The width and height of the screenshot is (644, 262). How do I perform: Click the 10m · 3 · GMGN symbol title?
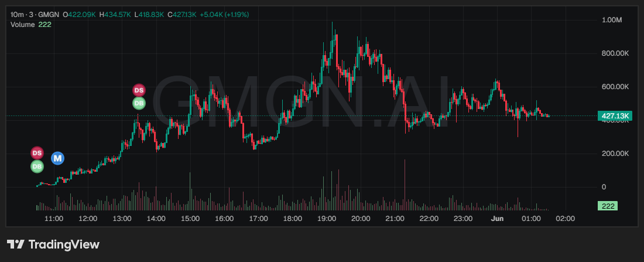(35, 15)
